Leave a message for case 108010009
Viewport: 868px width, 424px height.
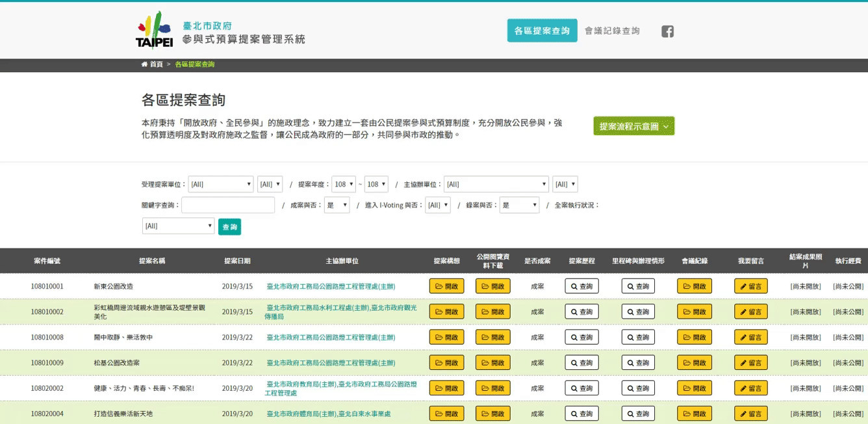751,362
